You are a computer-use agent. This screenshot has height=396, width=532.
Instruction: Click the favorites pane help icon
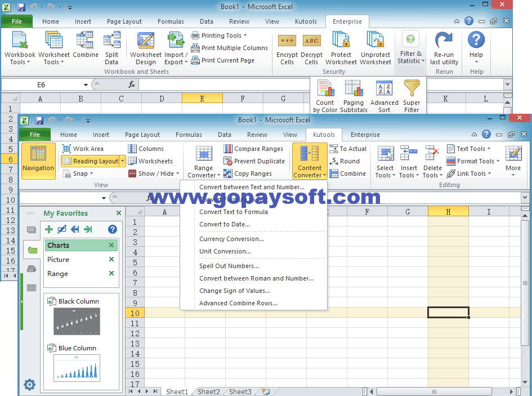pos(112,229)
